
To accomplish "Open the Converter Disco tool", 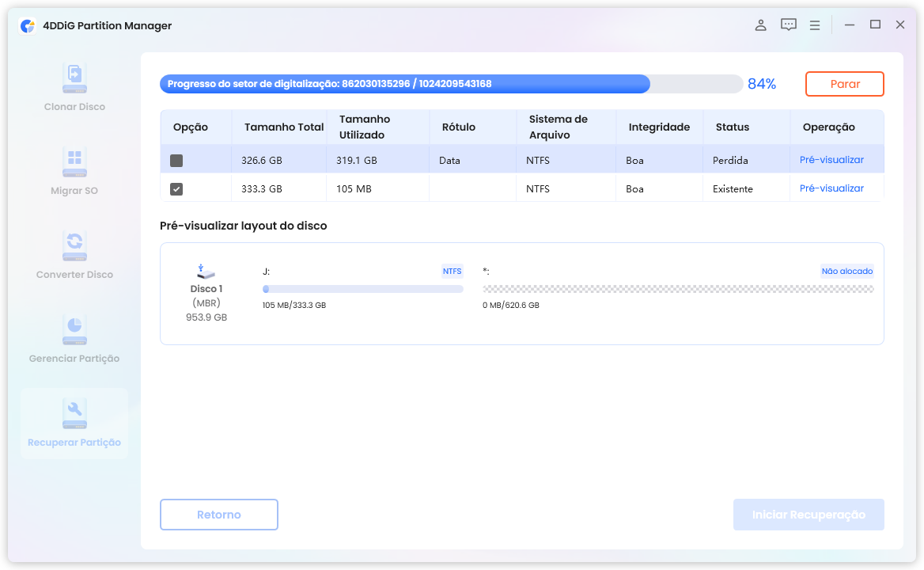I will click(x=74, y=246).
